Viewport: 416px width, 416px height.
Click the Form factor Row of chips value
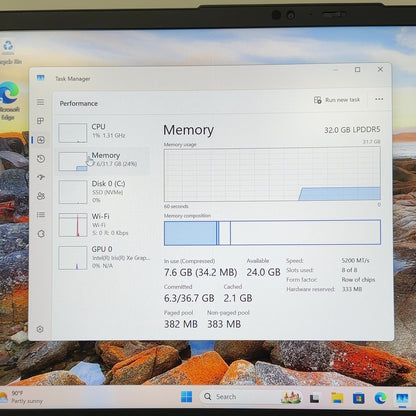(358, 280)
